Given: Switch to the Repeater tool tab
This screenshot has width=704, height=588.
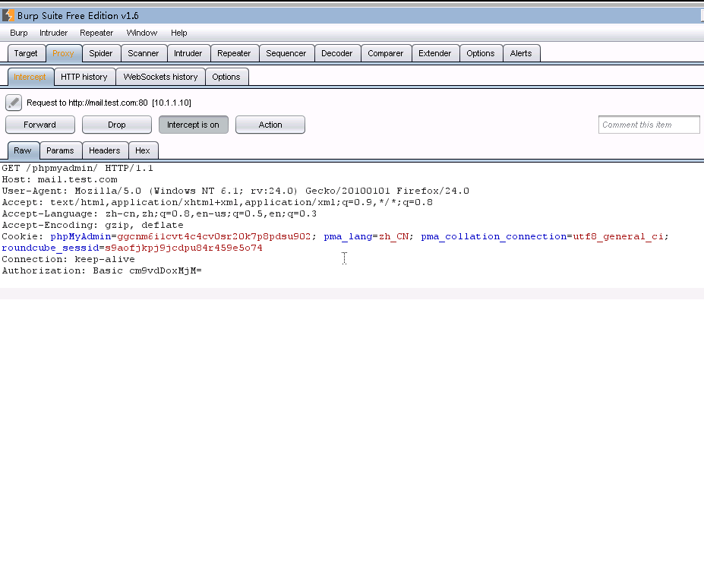Looking at the screenshot, I should pos(234,53).
